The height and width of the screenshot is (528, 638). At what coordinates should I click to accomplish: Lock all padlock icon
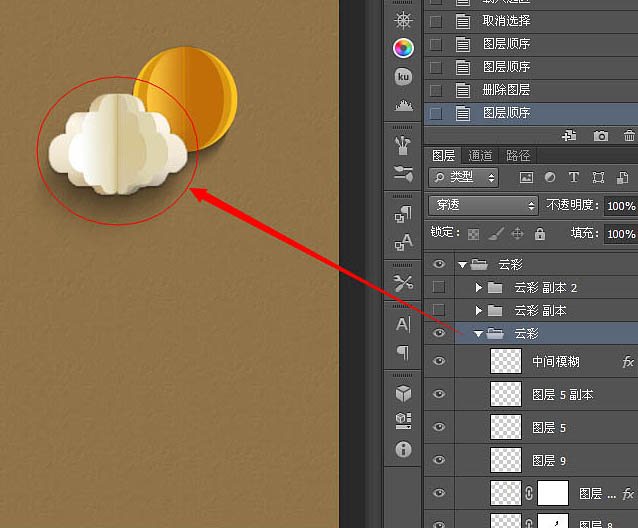click(x=540, y=233)
